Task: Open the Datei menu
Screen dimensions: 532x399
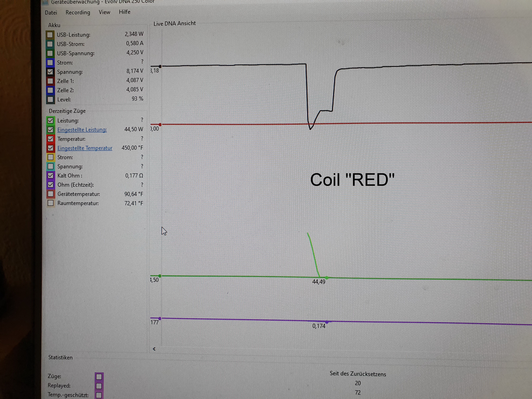Action: 51,13
